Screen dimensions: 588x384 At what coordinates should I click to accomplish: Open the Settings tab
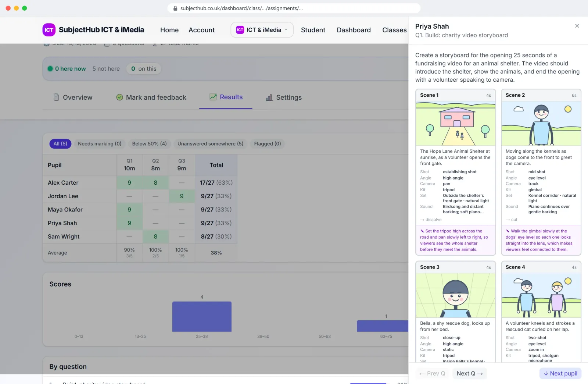(x=283, y=97)
